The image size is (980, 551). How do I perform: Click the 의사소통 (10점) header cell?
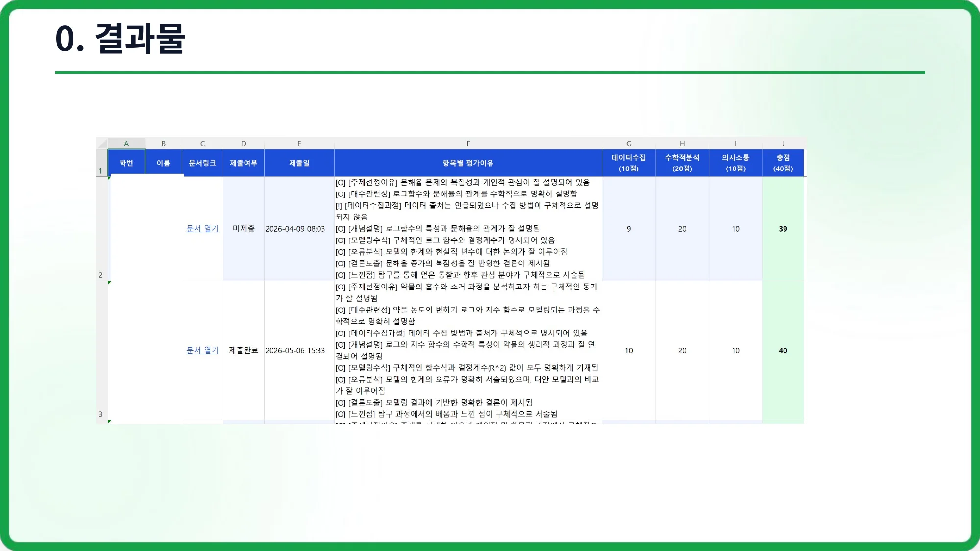735,163
